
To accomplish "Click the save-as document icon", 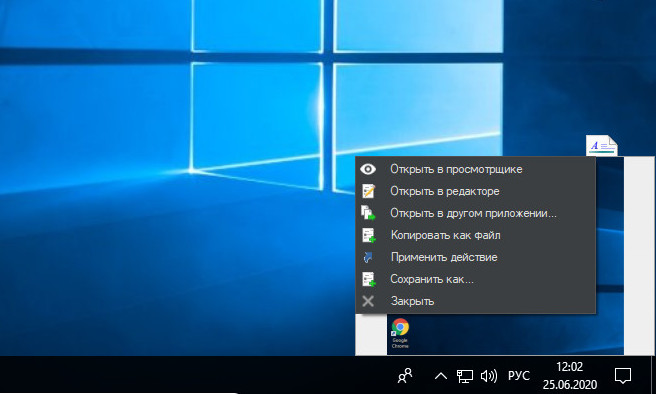I will [369, 279].
